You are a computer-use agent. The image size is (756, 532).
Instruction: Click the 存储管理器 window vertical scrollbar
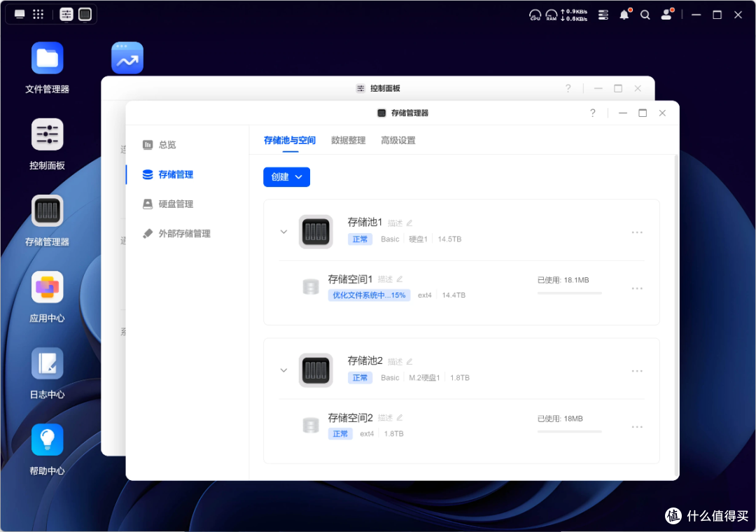coord(676,316)
